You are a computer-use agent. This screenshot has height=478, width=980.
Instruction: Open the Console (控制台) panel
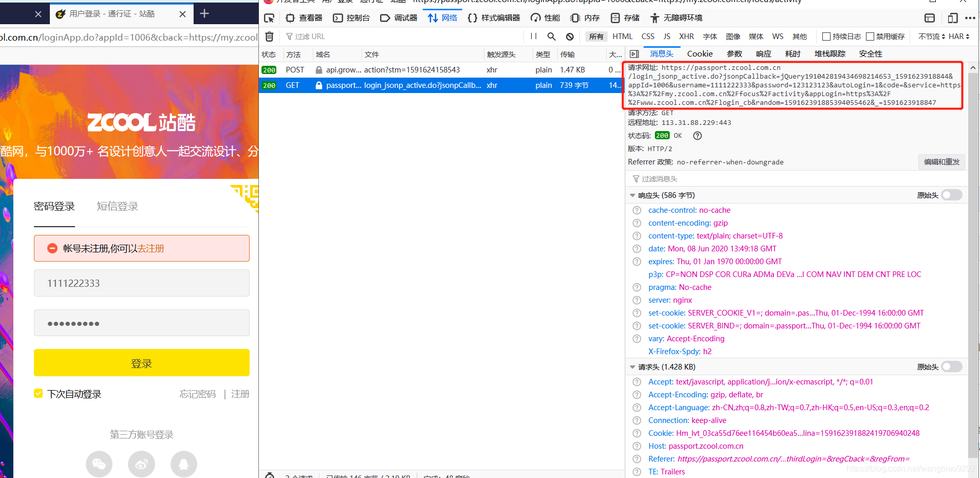click(351, 18)
